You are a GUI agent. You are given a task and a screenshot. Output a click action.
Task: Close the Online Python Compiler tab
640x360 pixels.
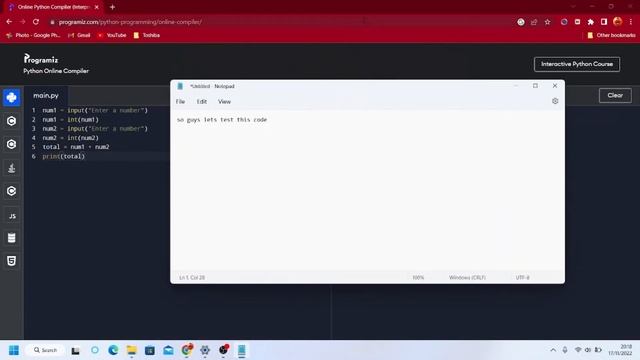96,7
